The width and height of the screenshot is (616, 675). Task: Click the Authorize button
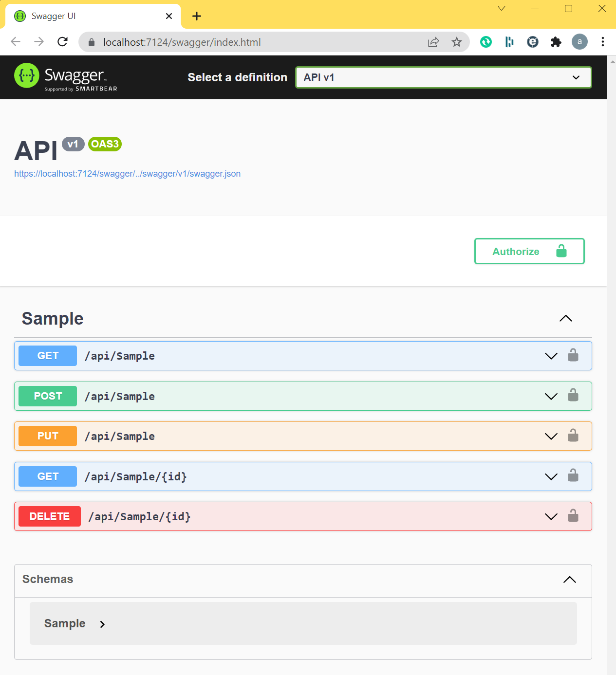point(529,251)
